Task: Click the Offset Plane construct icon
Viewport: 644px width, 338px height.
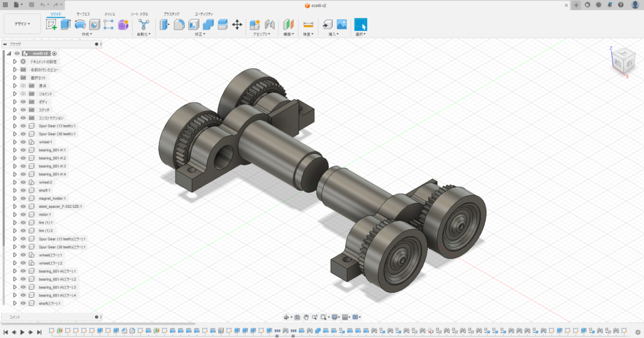Action: point(289,25)
